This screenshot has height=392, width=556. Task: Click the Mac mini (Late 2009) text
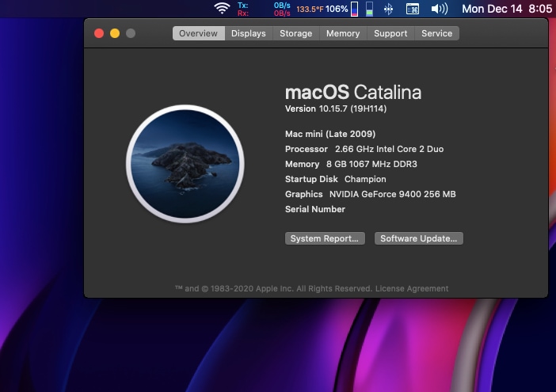tap(330, 134)
